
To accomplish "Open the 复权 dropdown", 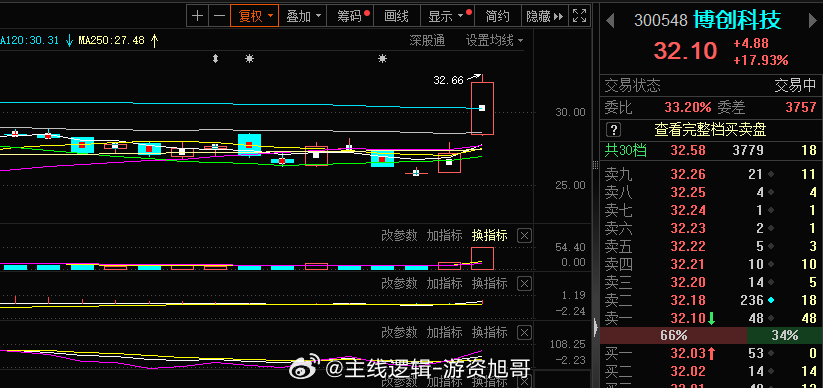I will click(x=255, y=16).
